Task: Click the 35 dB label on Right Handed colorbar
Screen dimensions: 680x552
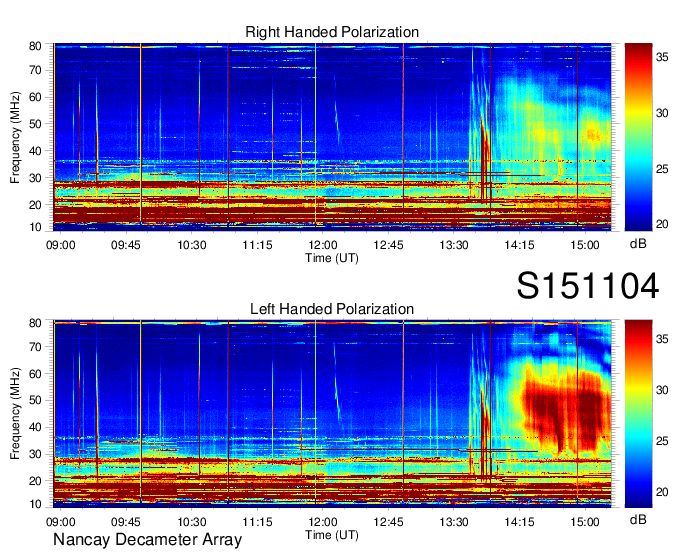Action: (662, 57)
